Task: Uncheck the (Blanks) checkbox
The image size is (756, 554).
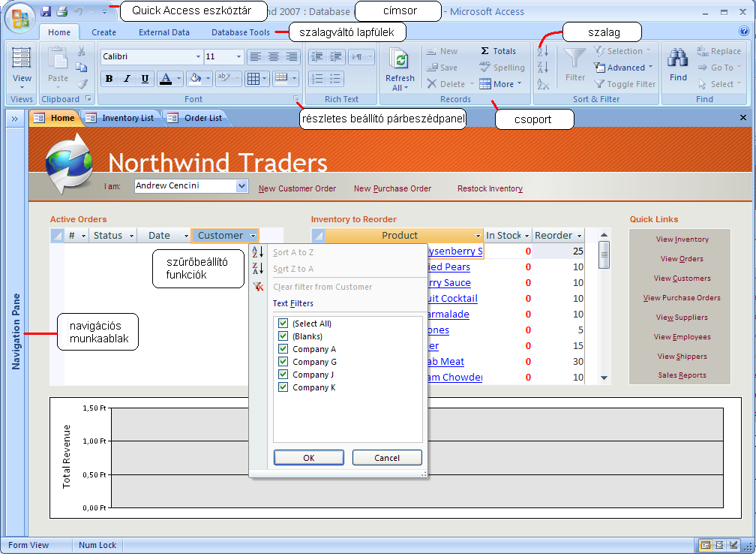Action: 283,336
